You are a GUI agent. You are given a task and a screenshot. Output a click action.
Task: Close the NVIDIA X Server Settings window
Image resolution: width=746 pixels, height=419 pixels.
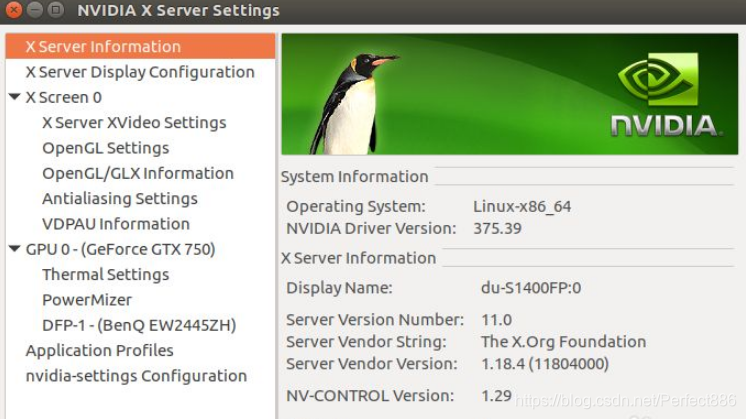click(x=13, y=10)
